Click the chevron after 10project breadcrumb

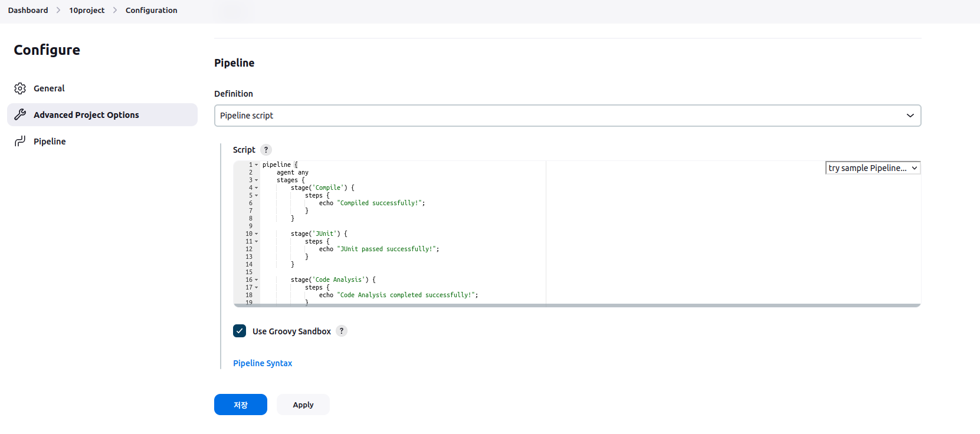[x=115, y=10]
